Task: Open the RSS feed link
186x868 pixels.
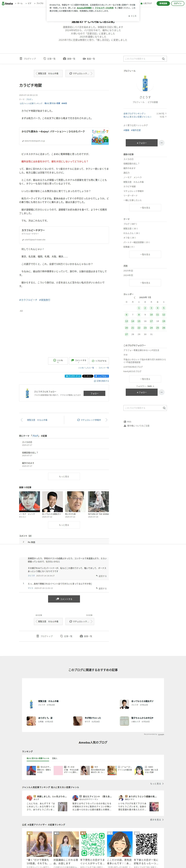Action: [128, 422]
